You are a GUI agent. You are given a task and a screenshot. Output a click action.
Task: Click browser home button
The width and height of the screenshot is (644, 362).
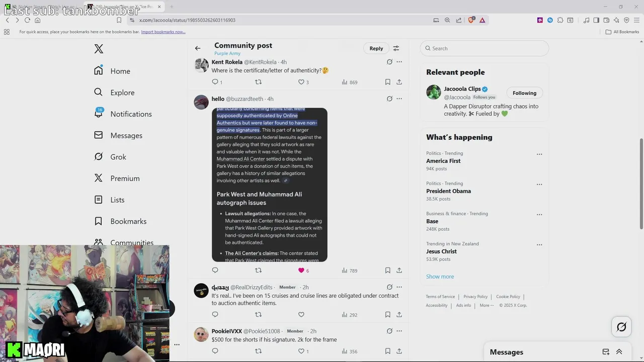[x=38, y=20]
